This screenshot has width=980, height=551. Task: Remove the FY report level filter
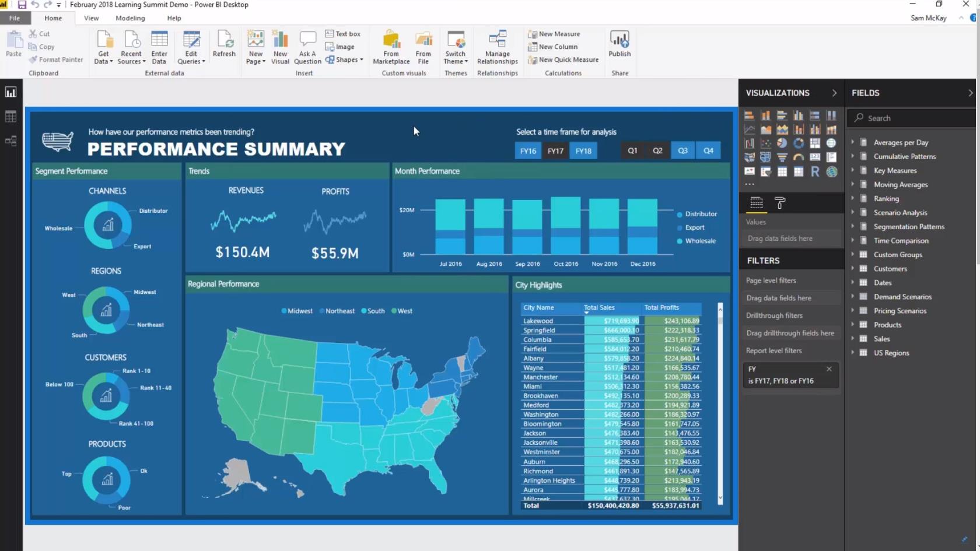click(x=829, y=368)
